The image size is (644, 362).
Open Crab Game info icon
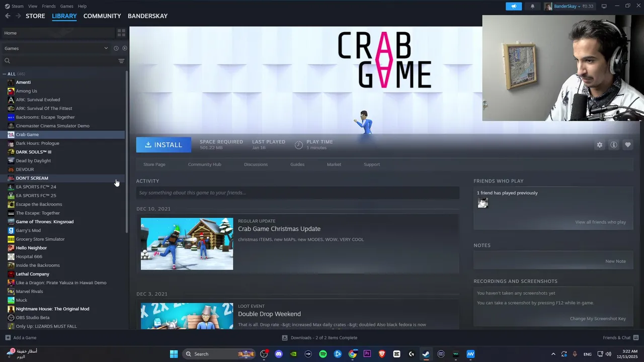(x=613, y=145)
